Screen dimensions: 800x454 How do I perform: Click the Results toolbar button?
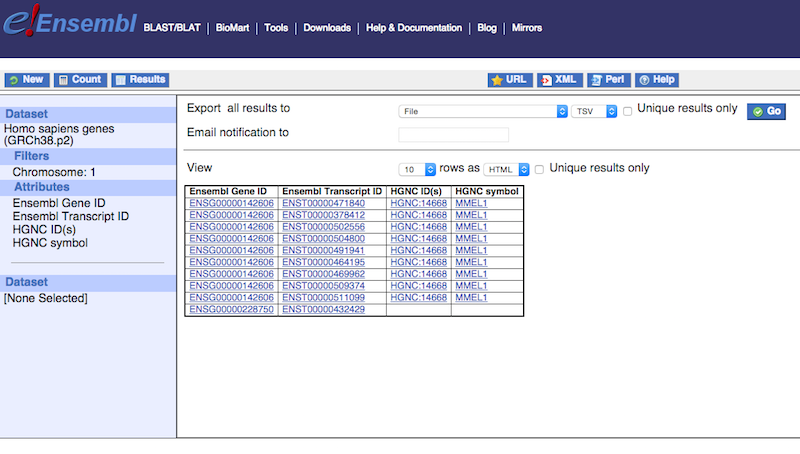pos(139,80)
